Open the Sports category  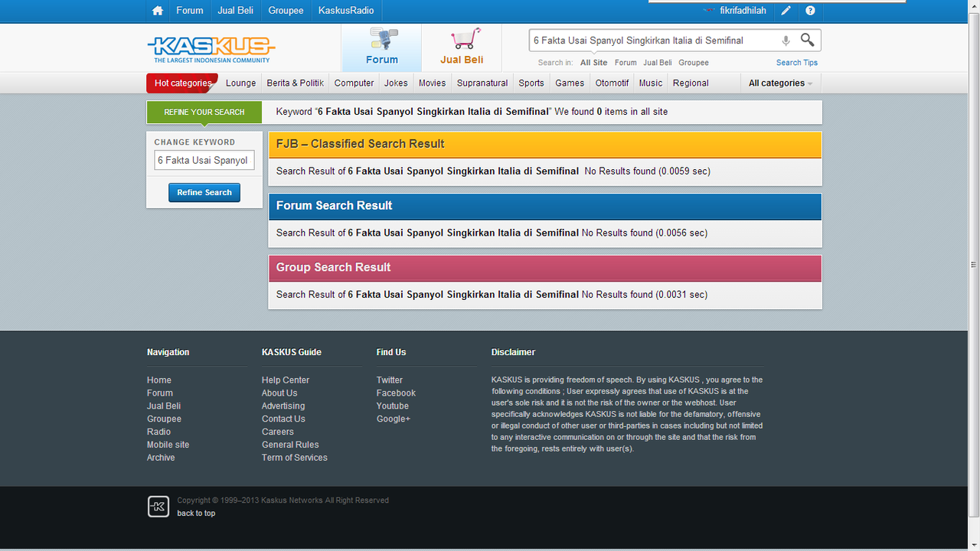point(531,83)
